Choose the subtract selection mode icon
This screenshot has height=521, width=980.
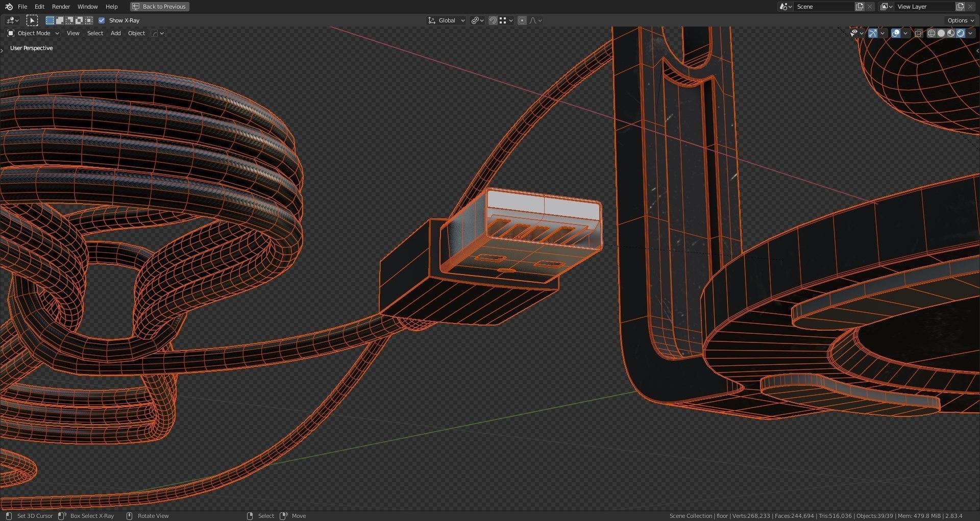pos(69,20)
